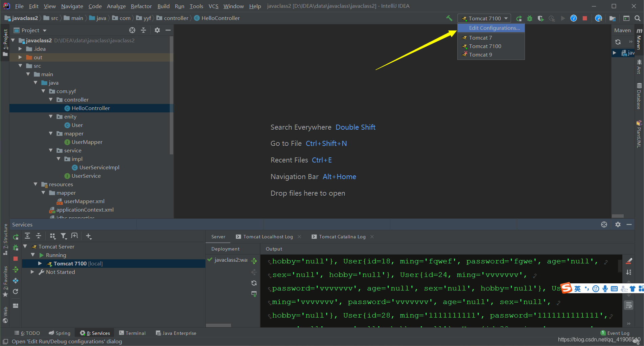Collapse the Tomcat Server node in Services
The height and width of the screenshot is (346, 644).
(25, 246)
